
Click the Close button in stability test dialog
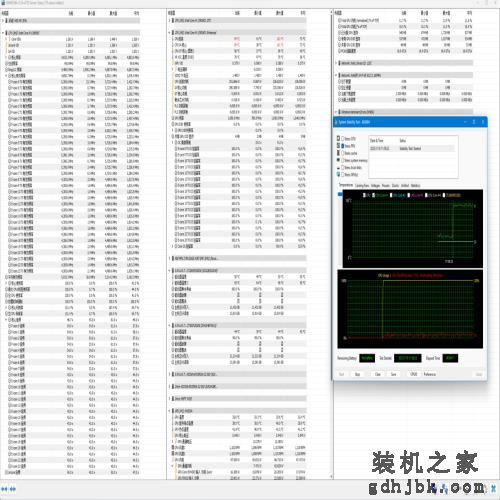(479, 374)
